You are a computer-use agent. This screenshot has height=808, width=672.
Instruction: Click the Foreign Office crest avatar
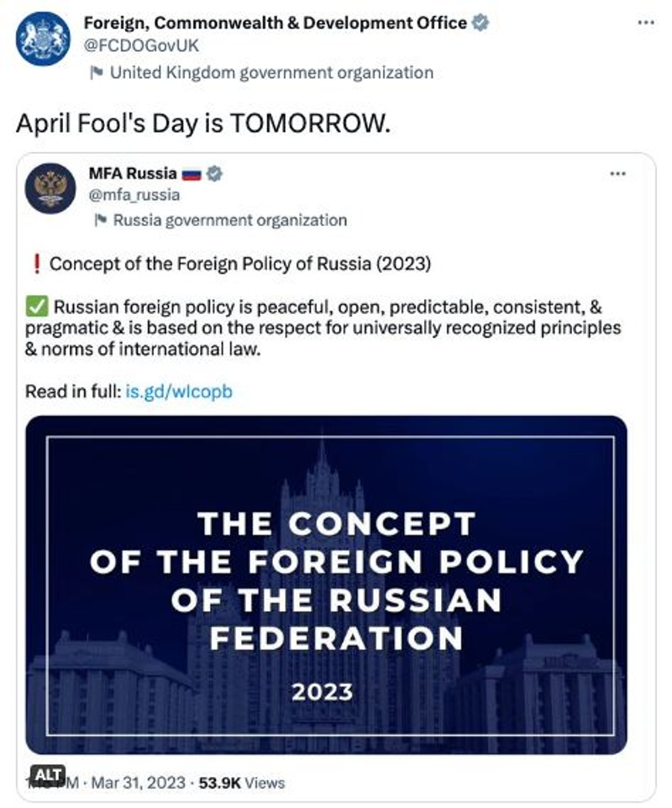pos(43,39)
